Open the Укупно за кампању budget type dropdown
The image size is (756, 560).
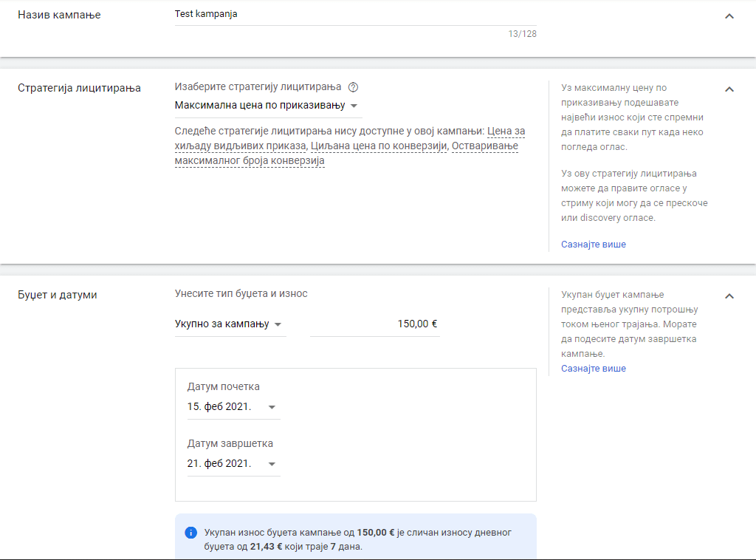pos(230,324)
